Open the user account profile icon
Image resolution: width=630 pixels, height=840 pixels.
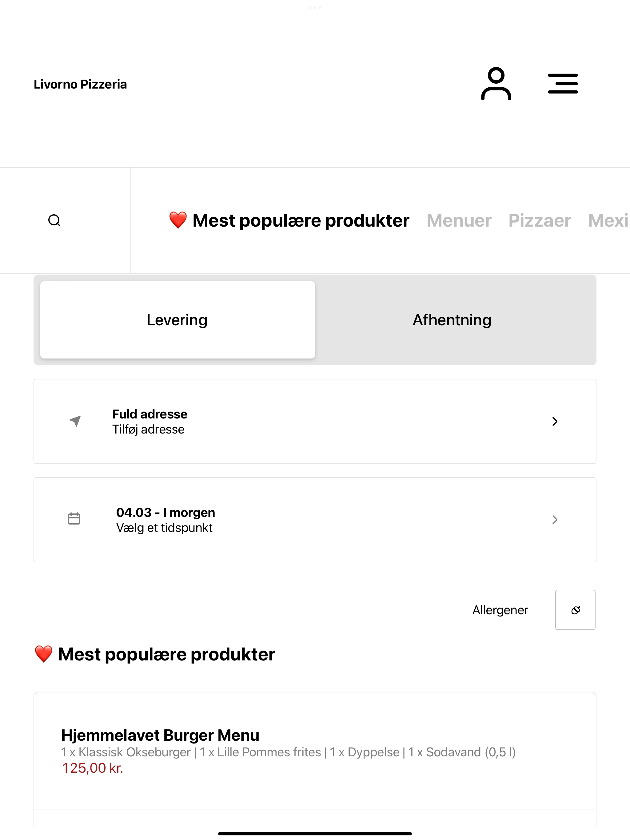point(496,84)
